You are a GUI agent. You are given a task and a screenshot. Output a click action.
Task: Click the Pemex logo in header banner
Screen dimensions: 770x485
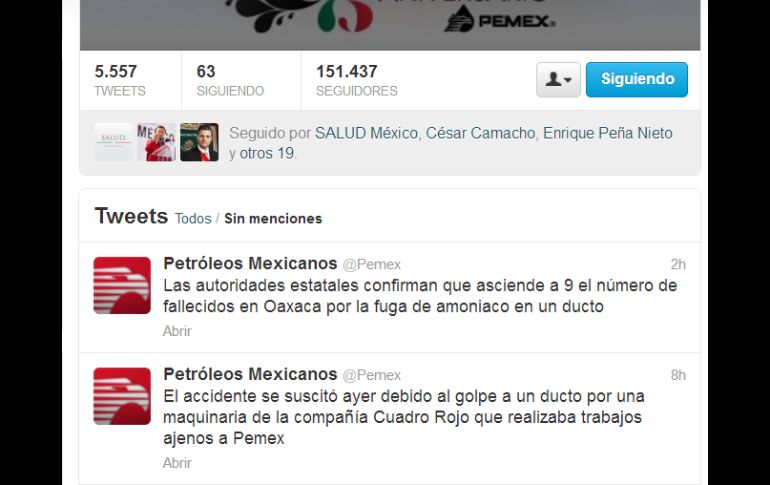[500, 21]
